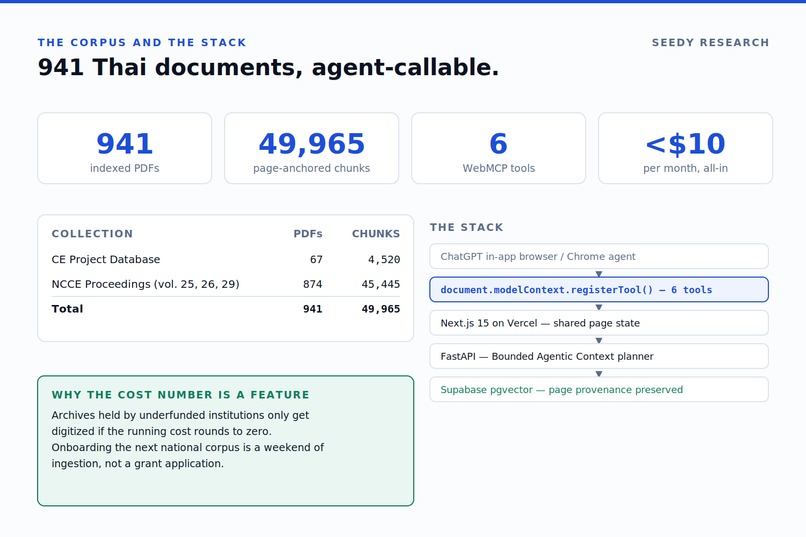Select the 'CE Project Database' row label
Viewport: 806px width, 537px height.
[x=106, y=260]
